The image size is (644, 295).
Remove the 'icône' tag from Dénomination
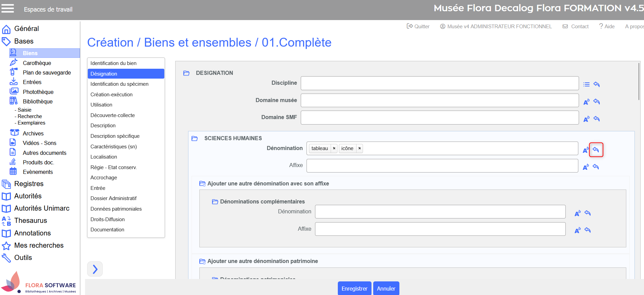[359, 148]
